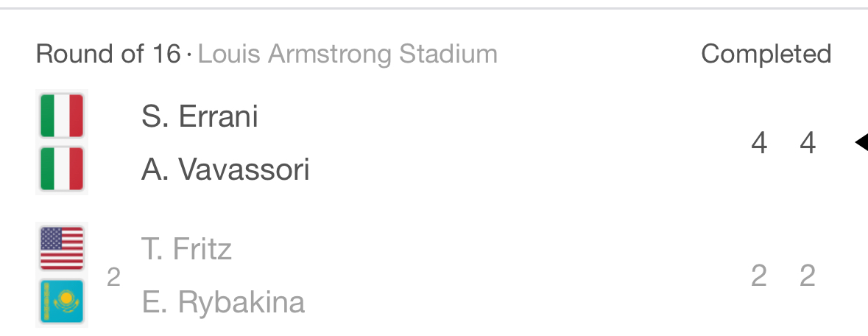Viewport: 868px width, 336px height.
Task: Click the seed number 2 beside Fritz/Rybakina
Action: pos(113,277)
